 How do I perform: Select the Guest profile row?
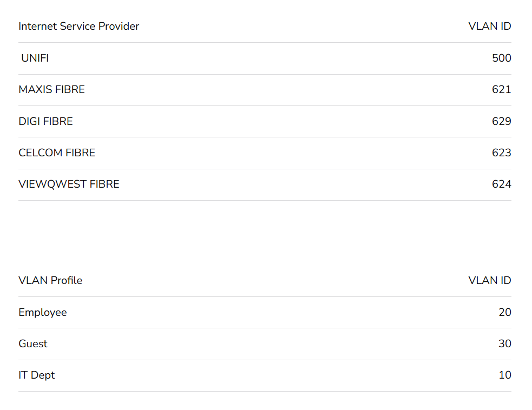33,344
